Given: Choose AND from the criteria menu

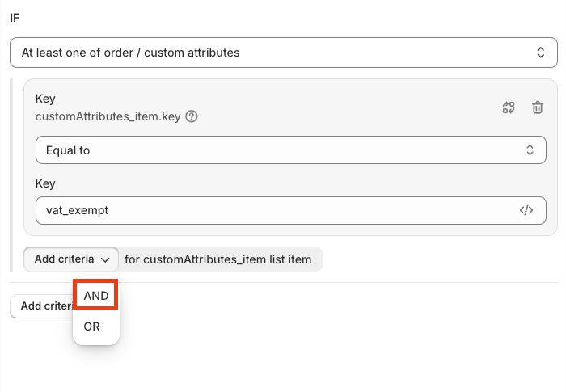Looking at the screenshot, I should pyautogui.click(x=96, y=296).
